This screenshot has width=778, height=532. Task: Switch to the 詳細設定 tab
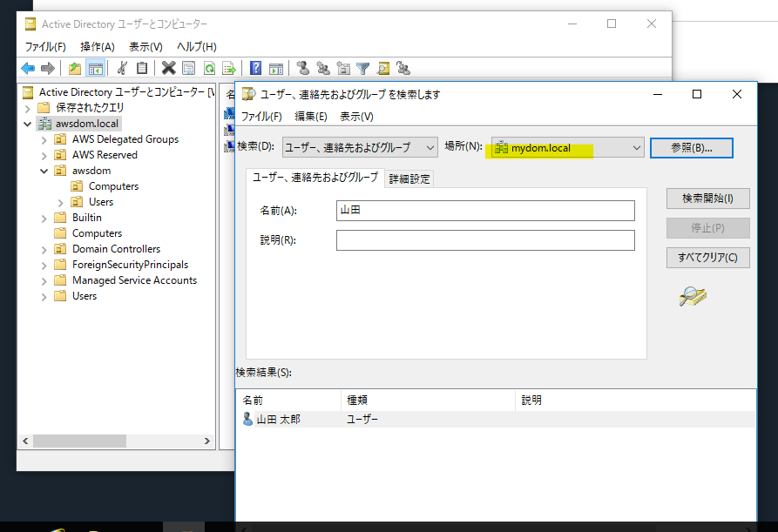pyautogui.click(x=409, y=178)
